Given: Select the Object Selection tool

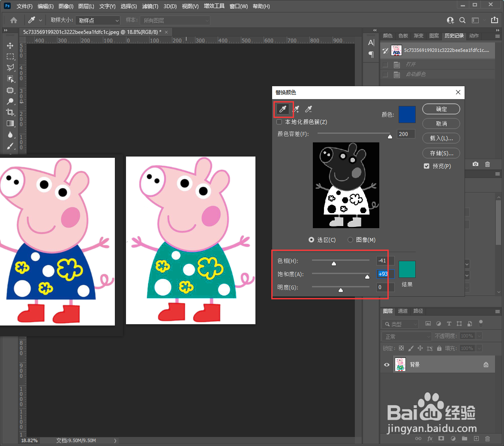Looking at the screenshot, I should point(10,79).
